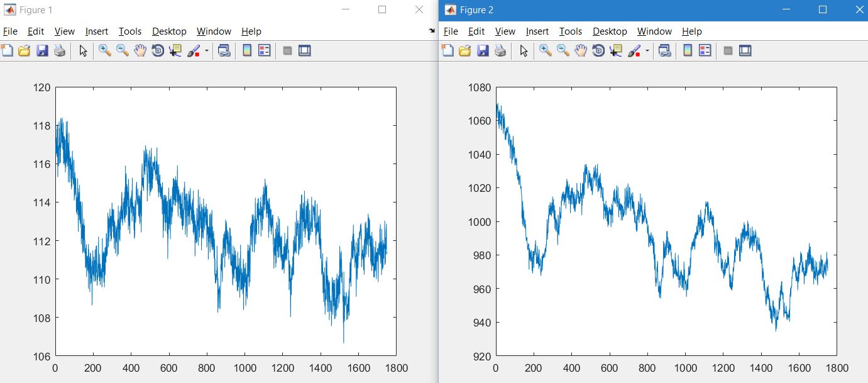The width and height of the screenshot is (868, 383).
Task: Activate Pan hand tool in Figure 1
Action: (x=140, y=51)
